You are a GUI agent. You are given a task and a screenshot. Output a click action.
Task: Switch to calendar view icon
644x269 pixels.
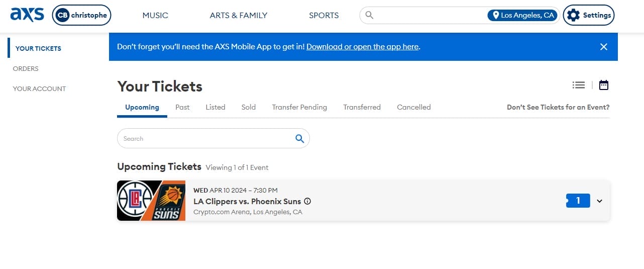(604, 85)
